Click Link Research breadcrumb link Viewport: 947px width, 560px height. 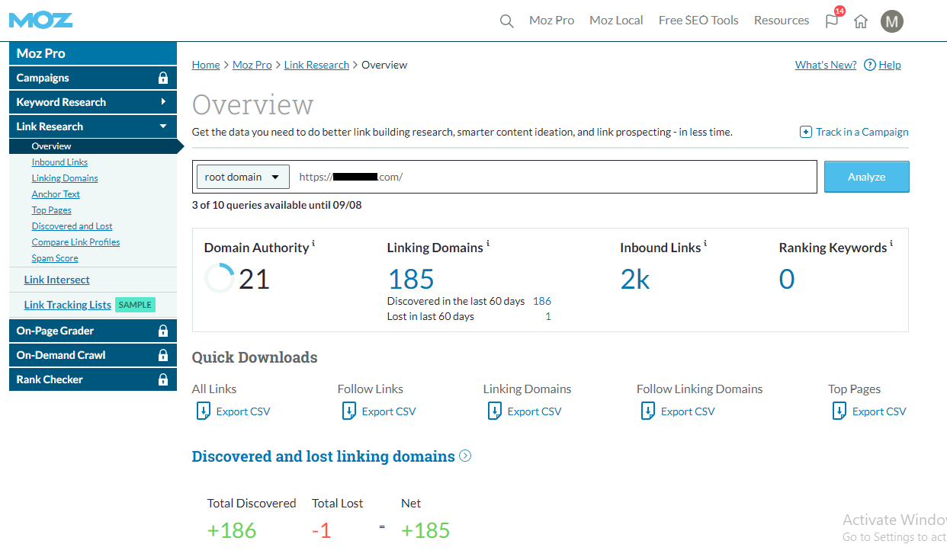coord(316,65)
